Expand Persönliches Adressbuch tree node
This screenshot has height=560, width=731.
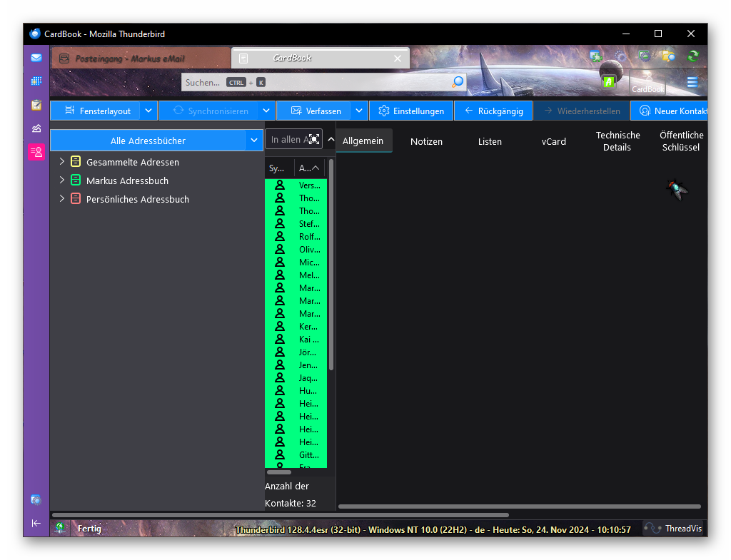tap(61, 198)
